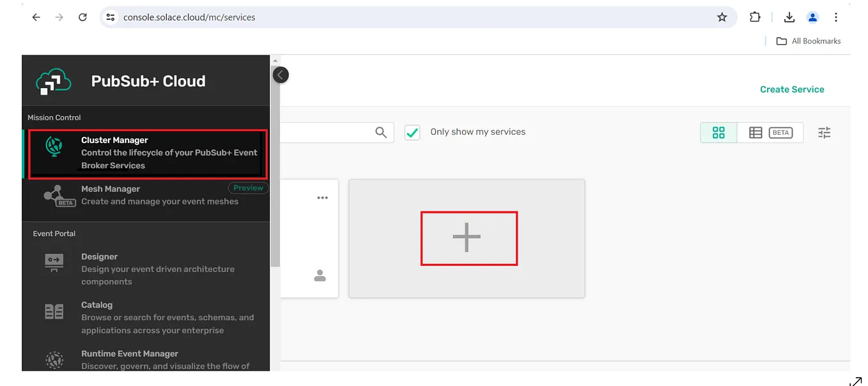The width and height of the screenshot is (868, 386).
Task: Bookmark the current page via star icon
Action: [722, 17]
